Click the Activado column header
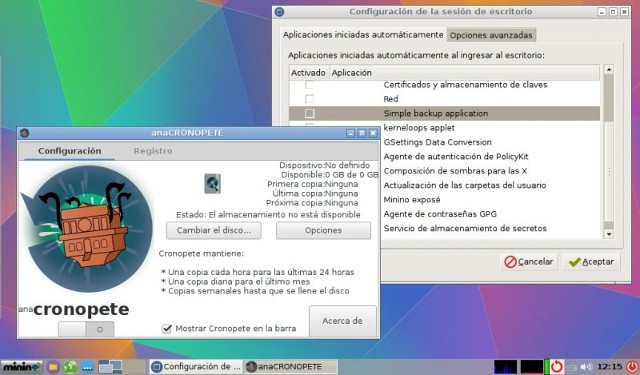Screen dimensions: 640x375 point(308,73)
